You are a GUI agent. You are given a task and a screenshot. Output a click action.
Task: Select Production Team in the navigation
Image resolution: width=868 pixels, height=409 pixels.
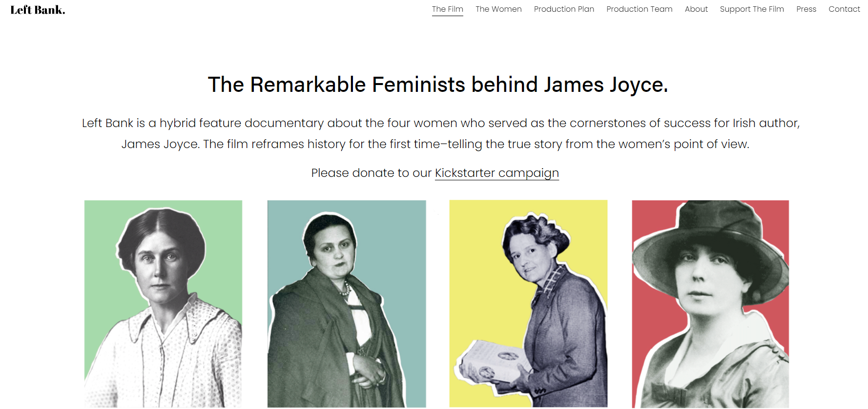640,9
